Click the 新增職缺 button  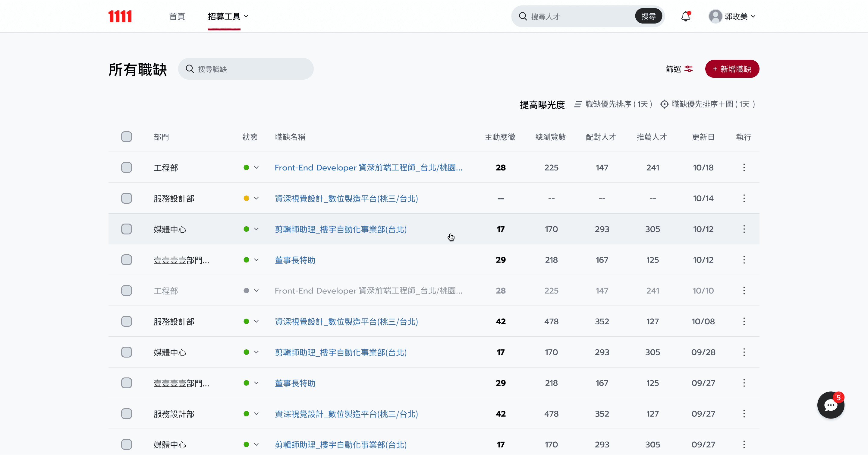(732, 69)
